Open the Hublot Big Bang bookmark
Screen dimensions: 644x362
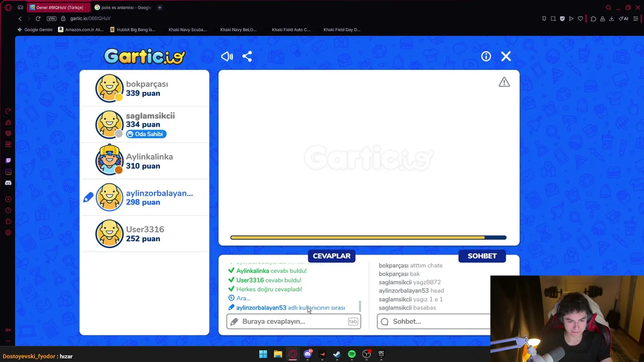click(133, 30)
